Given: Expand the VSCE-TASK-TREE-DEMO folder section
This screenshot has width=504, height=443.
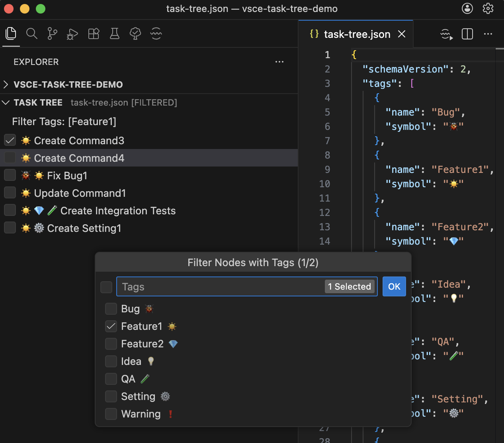Looking at the screenshot, I should click(x=149, y=84).
